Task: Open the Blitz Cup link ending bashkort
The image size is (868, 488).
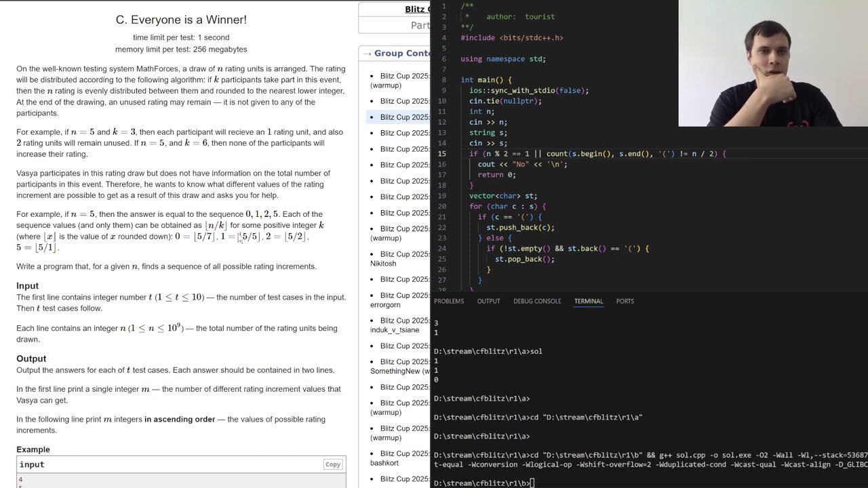Action: tap(400, 458)
